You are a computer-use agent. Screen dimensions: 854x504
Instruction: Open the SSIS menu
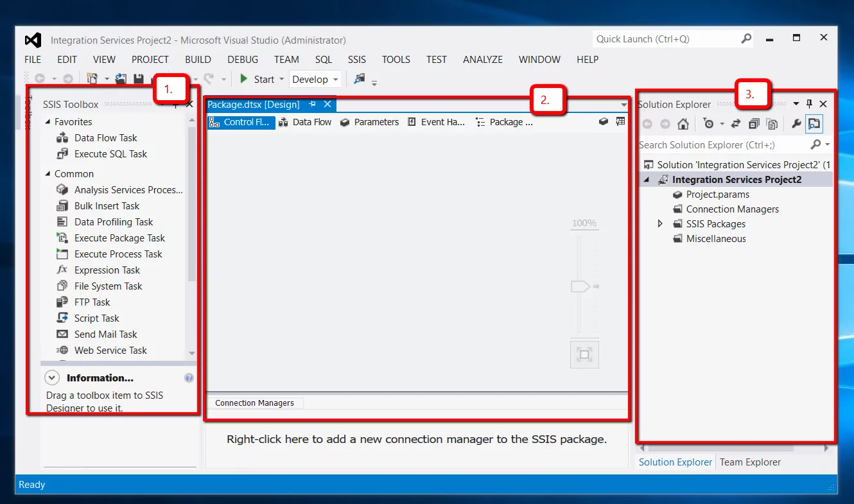click(357, 60)
